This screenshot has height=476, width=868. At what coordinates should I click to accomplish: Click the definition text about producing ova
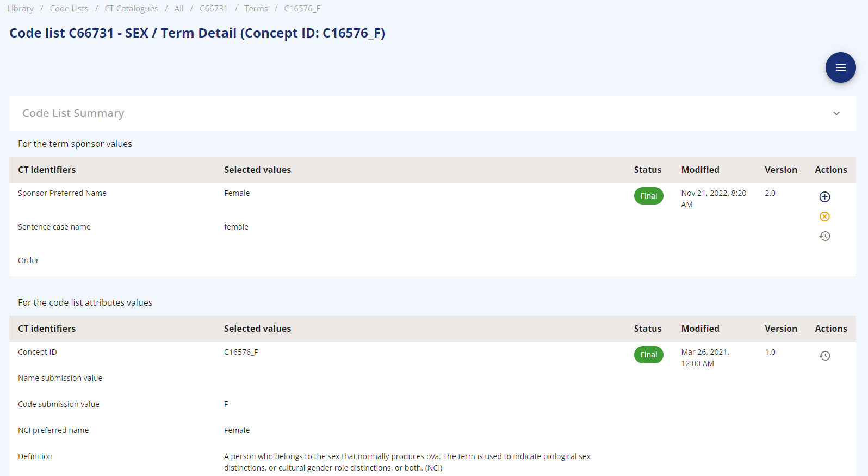407,462
